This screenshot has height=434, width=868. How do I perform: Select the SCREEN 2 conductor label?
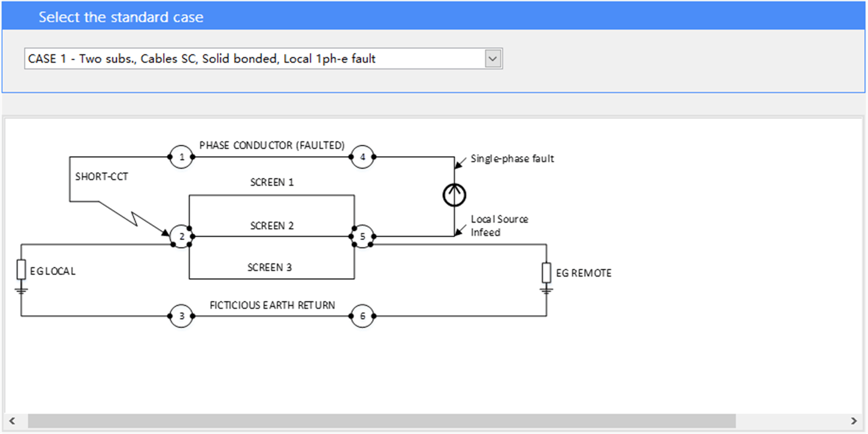(271, 226)
